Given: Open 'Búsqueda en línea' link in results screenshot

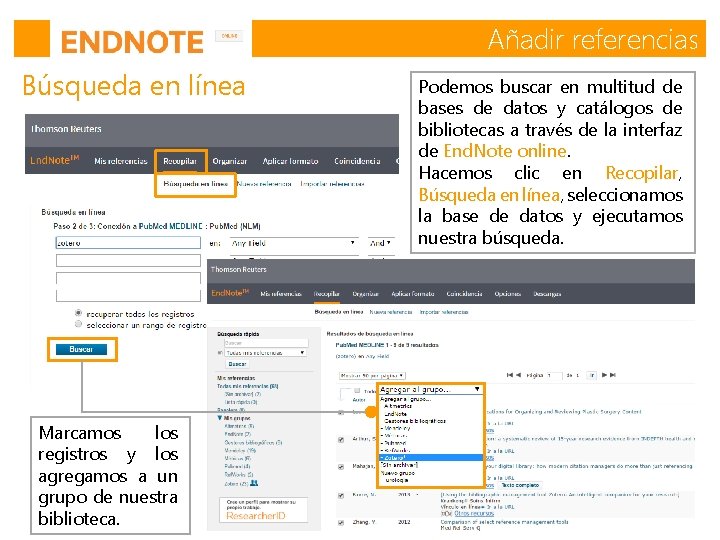Looking at the screenshot, I should tap(339, 312).
